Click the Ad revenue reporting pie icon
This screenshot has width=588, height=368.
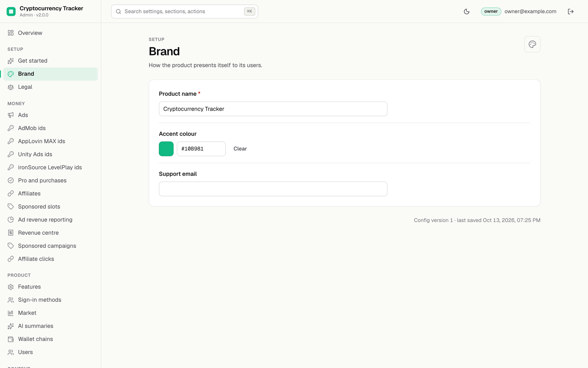[x=11, y=220]
